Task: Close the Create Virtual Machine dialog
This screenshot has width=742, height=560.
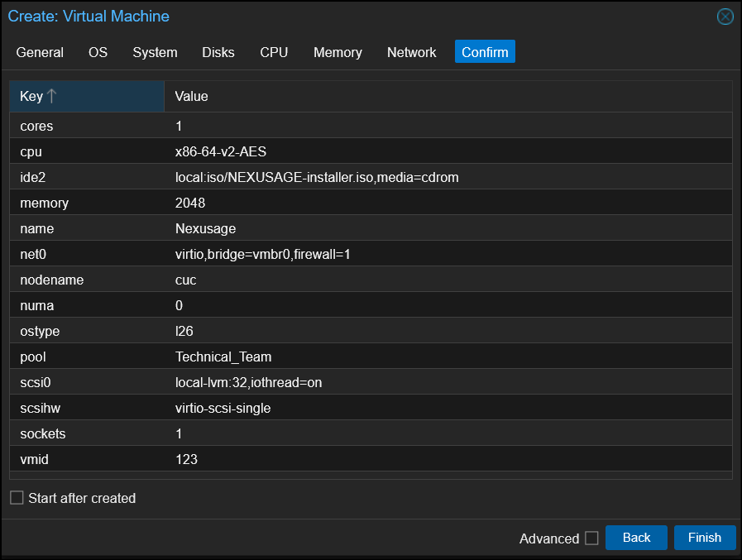Action: point(725,17)
